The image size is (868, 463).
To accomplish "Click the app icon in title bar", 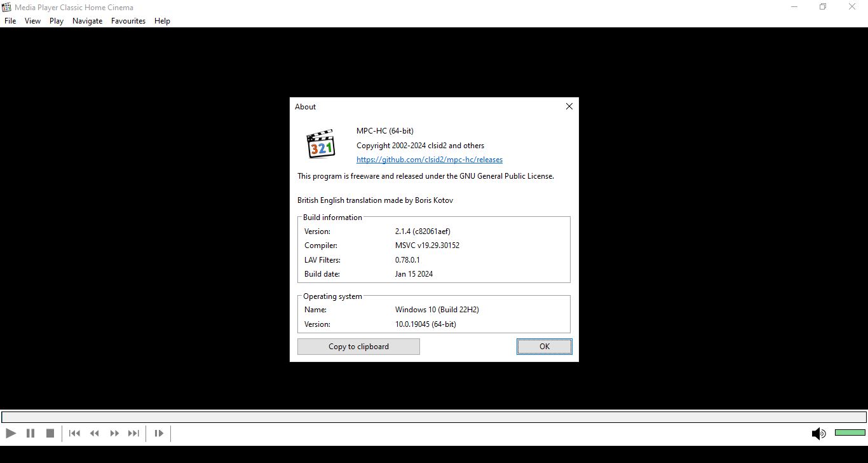I will 6,7.
